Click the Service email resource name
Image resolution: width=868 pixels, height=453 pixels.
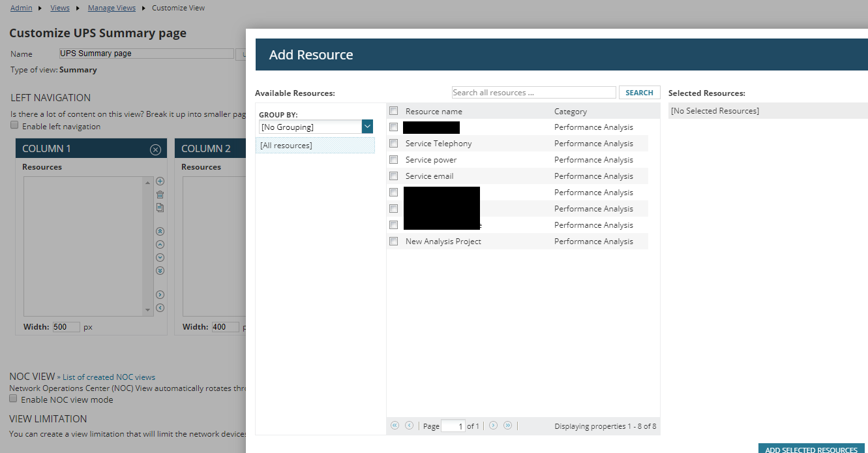(429, 176)
